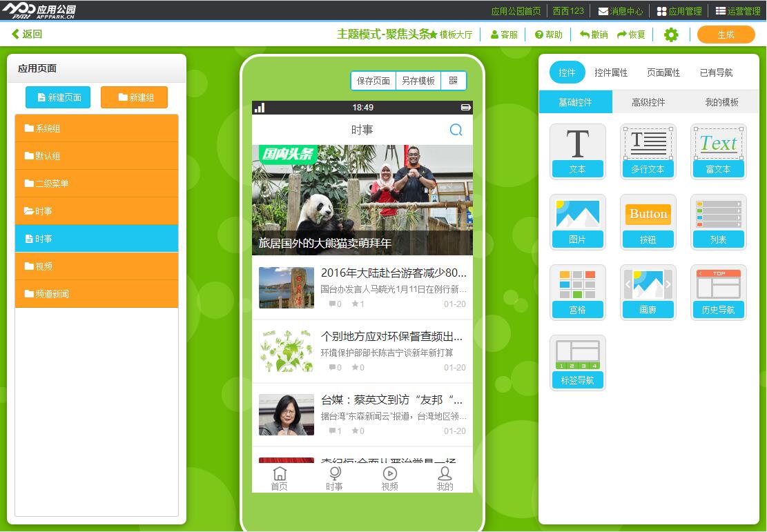Select the 图片 image widget
The width and height of the screenshot is (767, 532).
pyautogui.click(x=578, y=221)
